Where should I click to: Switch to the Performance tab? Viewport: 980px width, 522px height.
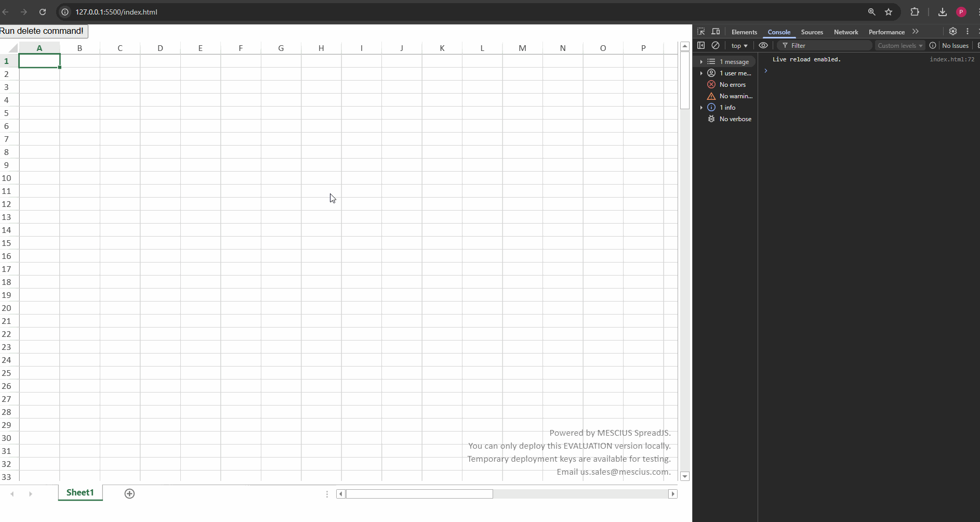pyautogui.click(x=886, y=32)
